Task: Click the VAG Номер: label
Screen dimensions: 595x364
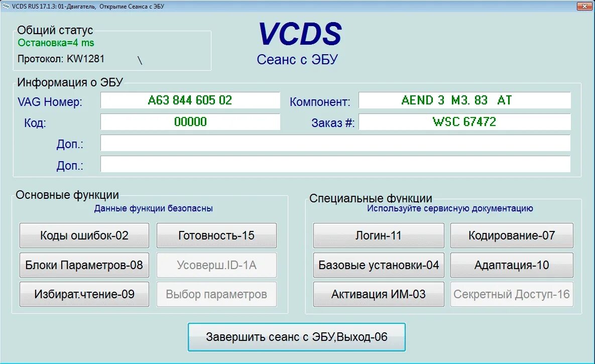Action: pos(50,102)
